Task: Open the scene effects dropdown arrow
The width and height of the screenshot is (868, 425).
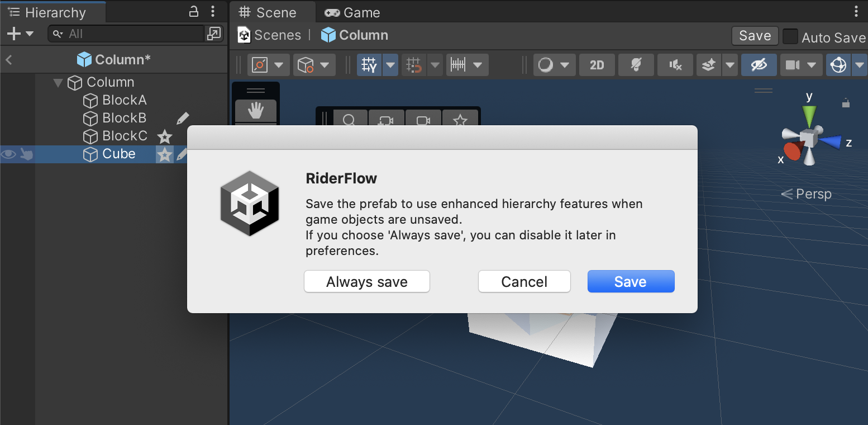Action: (x=730, y=65)
